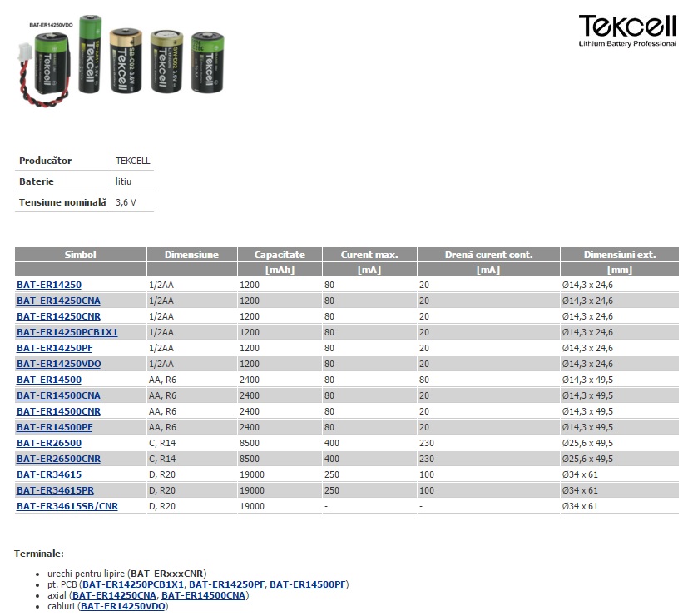Click the Curent max. column header

point(369,255)
